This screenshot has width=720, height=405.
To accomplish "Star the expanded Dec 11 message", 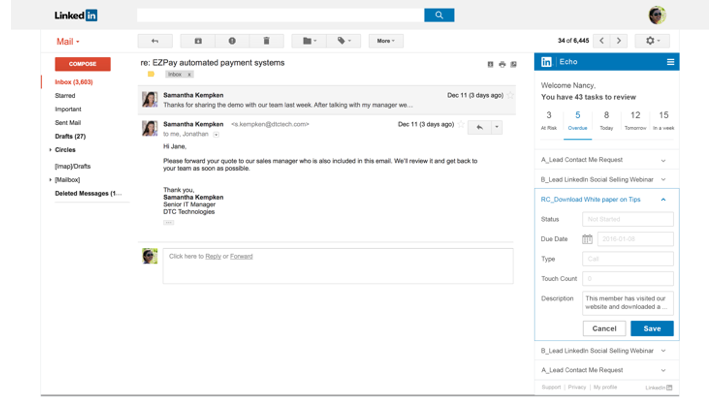I will (462, 125).
